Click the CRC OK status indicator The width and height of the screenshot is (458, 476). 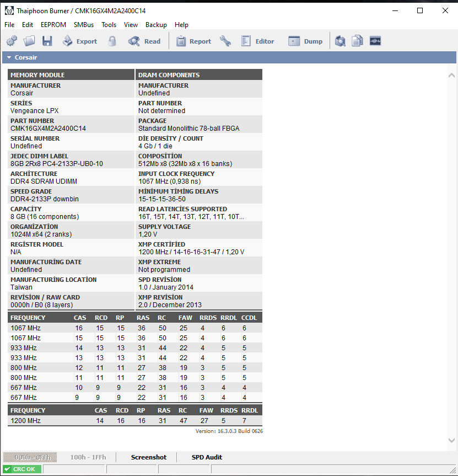(x=22, y=469)
